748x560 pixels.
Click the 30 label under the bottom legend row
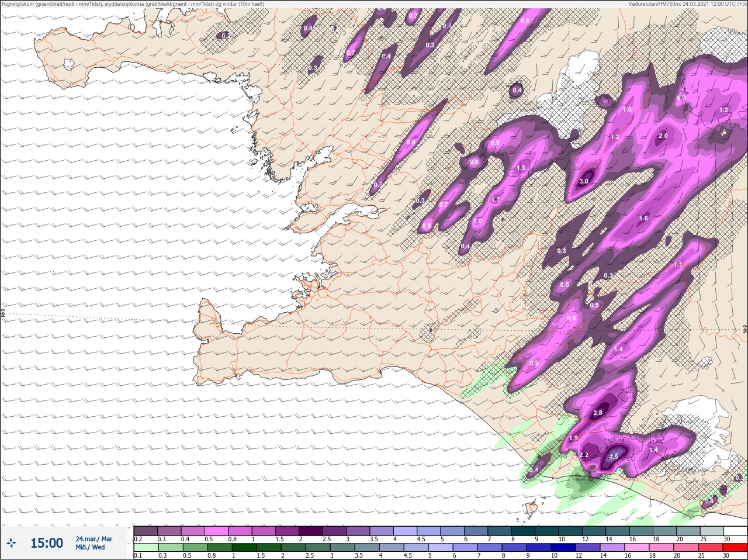point(726,556)
